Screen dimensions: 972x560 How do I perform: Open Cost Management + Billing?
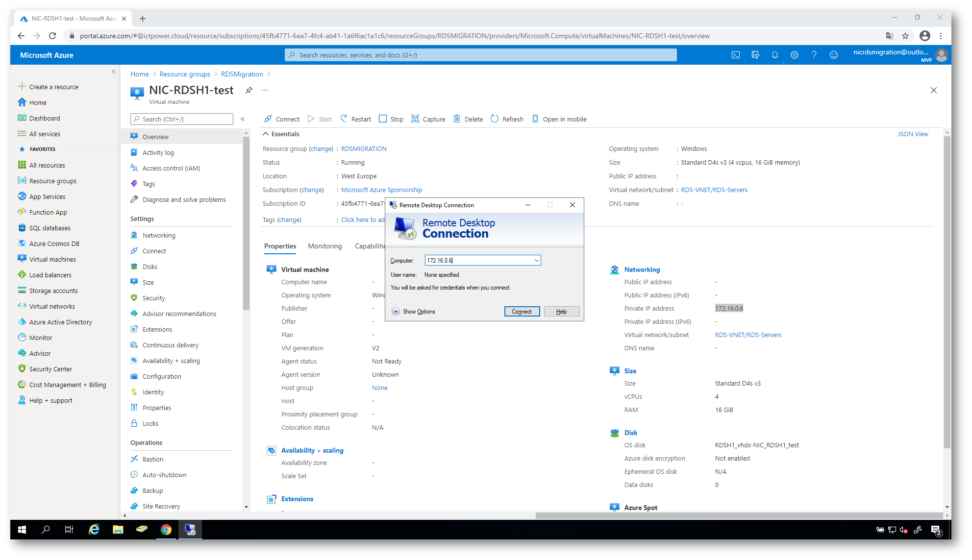pyautogui.click(x=67, y=385)
